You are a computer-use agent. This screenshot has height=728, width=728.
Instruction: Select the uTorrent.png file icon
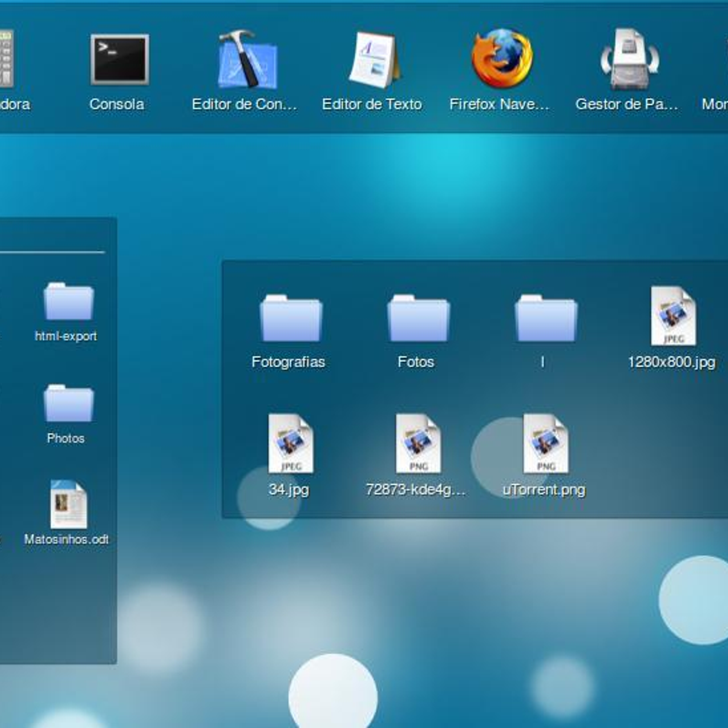coord(546,444)
